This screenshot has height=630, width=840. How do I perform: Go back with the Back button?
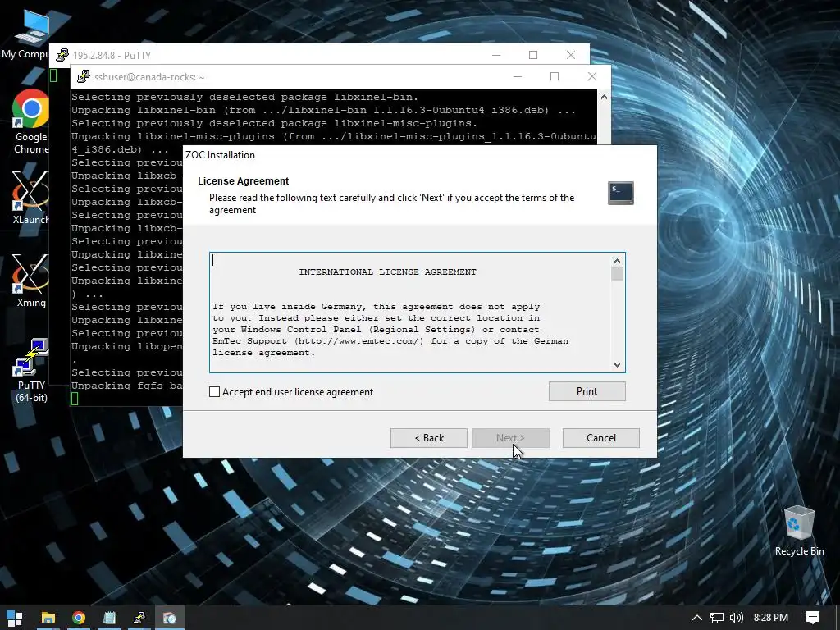pos(428,438)
